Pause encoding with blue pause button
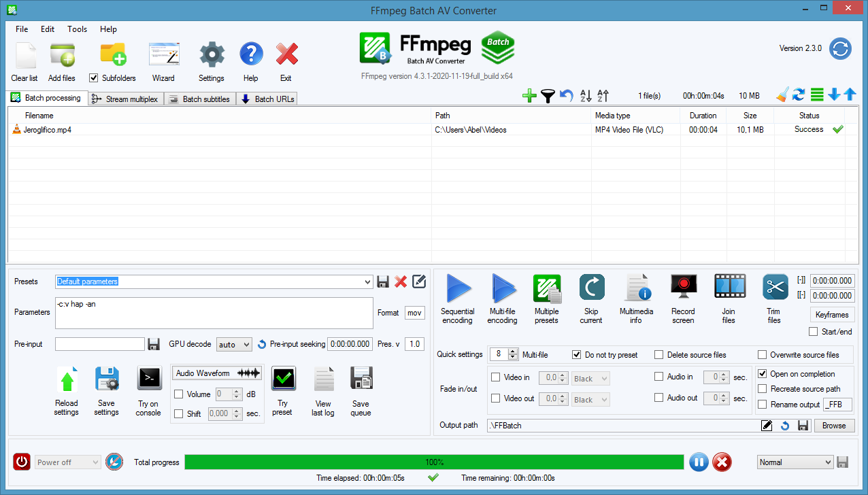This screenshot has width=868, height=495. click(698, 462)
